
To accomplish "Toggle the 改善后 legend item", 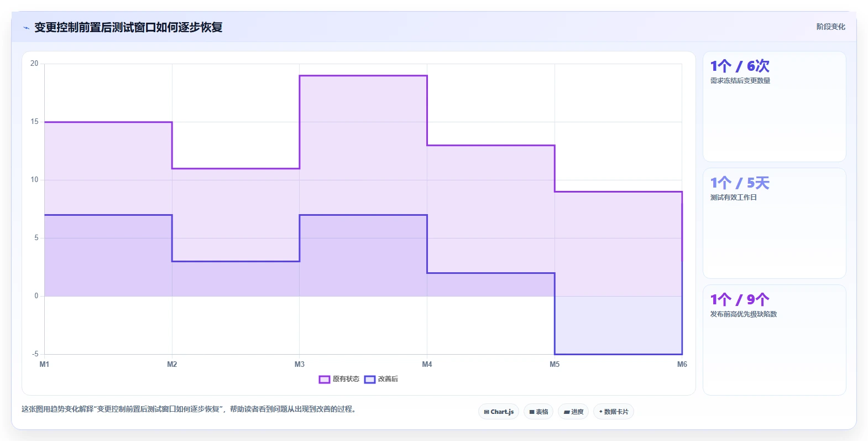I will point(381,379).
